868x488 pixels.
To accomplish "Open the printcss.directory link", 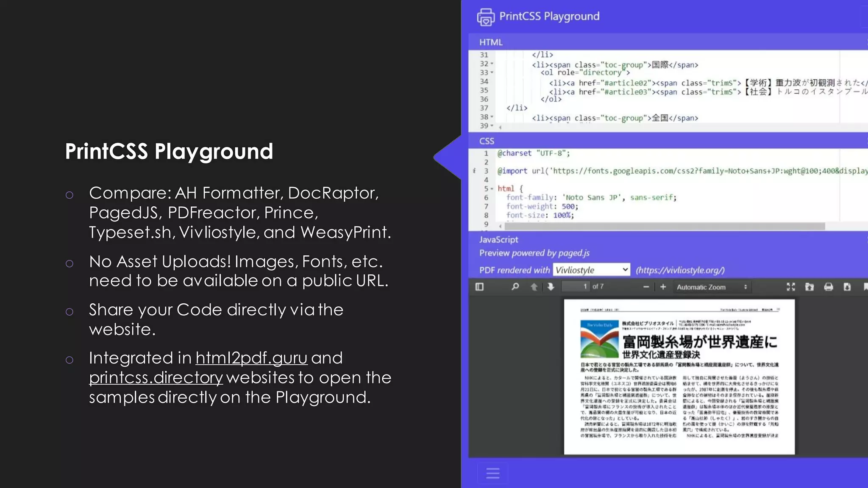I will pyautogui.click(x=156, y=377).
